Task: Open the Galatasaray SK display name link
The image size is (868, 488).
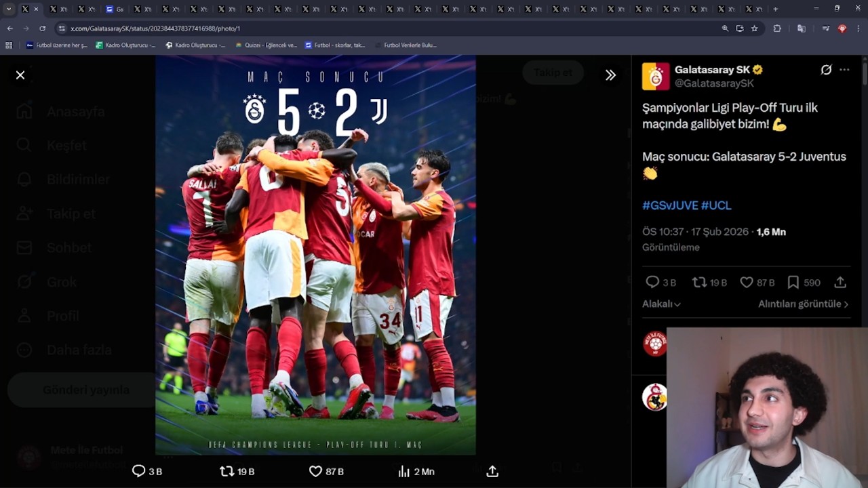Action: 712,70
